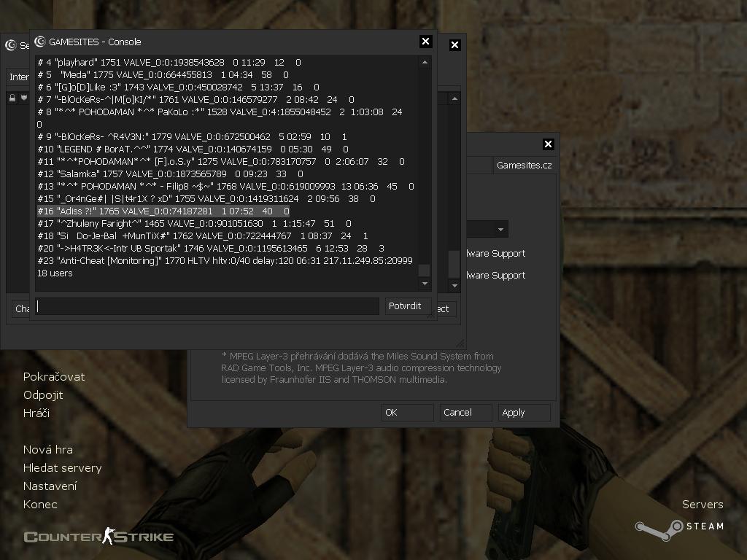Close the server browser window
The width and height of the screenshot is (747, 560).
[x=454, y=44]
